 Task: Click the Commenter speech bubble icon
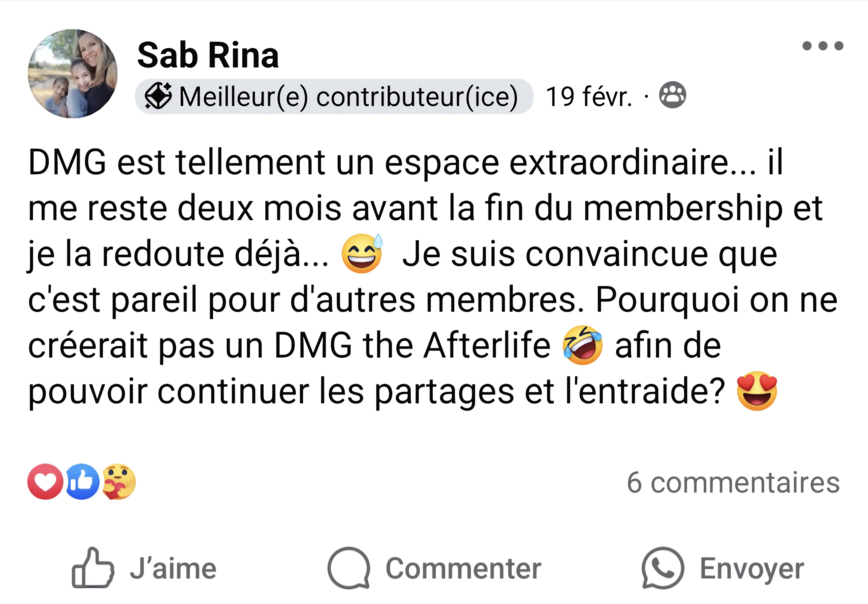[349, 568]
